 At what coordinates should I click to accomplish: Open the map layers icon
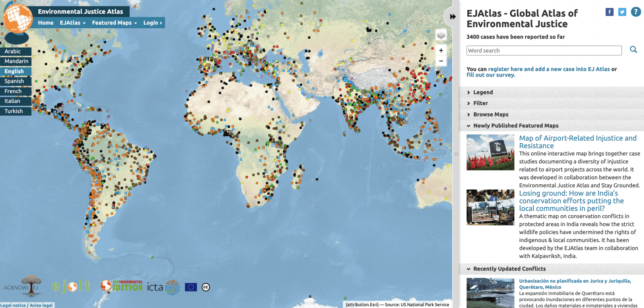(x=441, y=35)
